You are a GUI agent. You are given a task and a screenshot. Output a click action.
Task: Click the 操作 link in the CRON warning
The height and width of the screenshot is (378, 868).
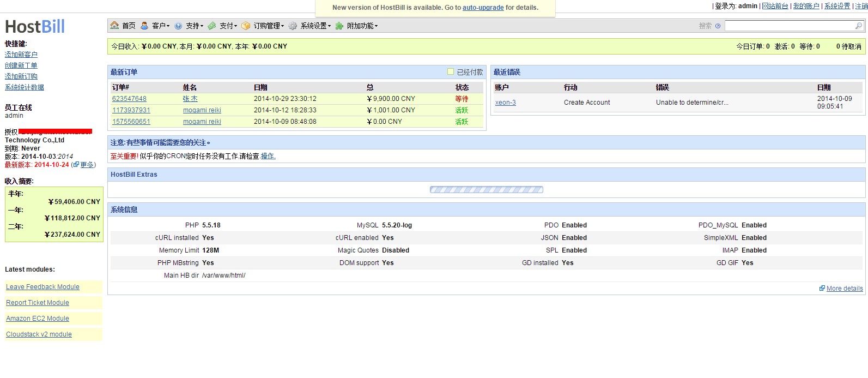[x=268, y=156]
